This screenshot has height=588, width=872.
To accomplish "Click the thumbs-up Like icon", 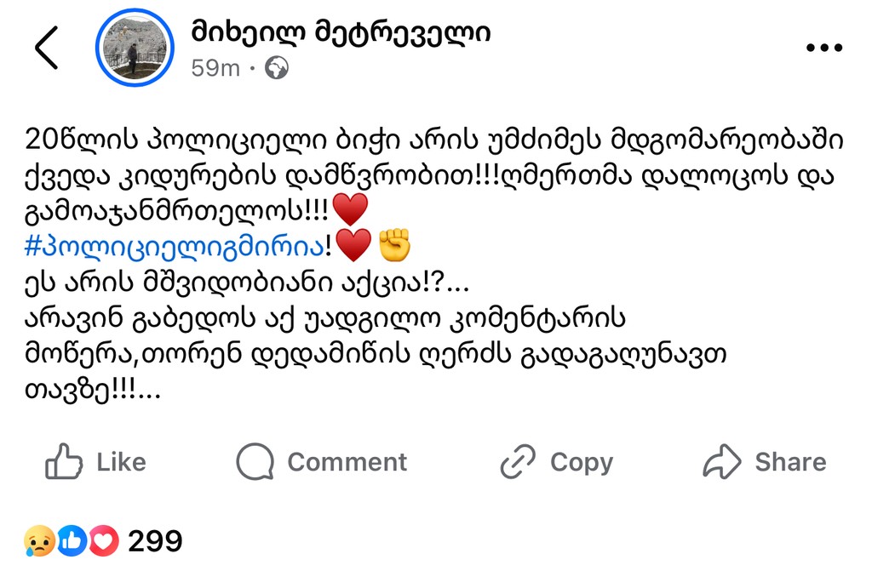I will tap(64, 462).
